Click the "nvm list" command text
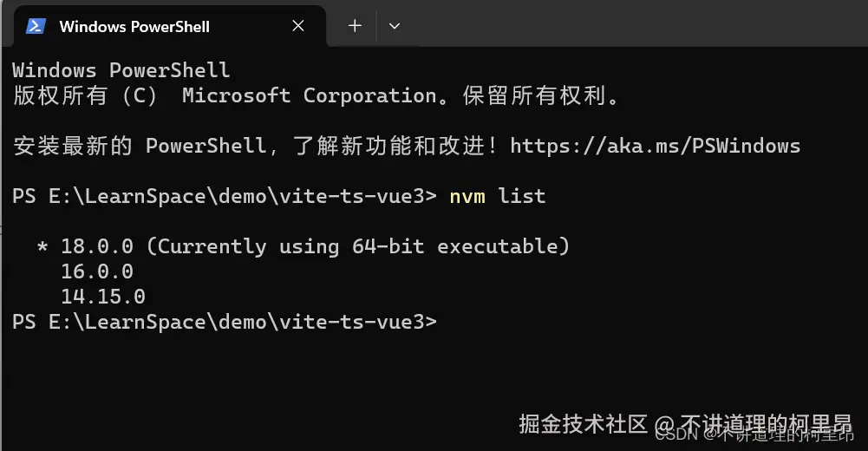The width and height of the screenshot is (868, 451). tap(497, 196)
